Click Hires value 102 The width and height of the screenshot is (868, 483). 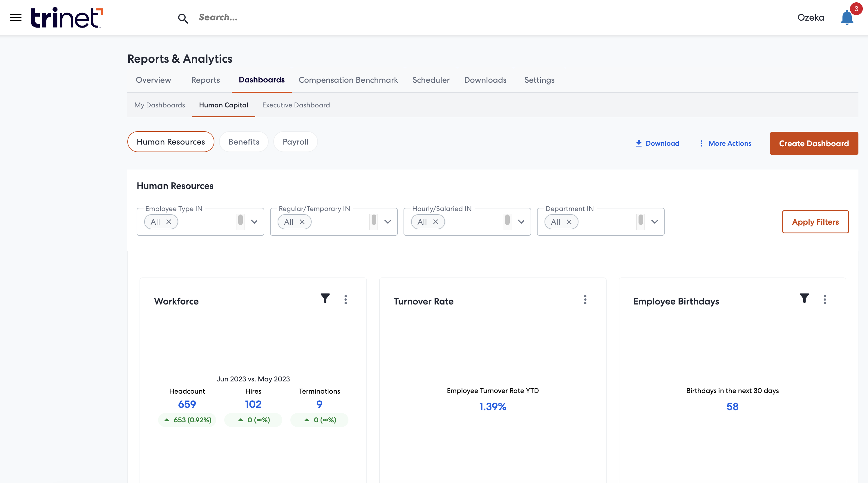[253, 404]
